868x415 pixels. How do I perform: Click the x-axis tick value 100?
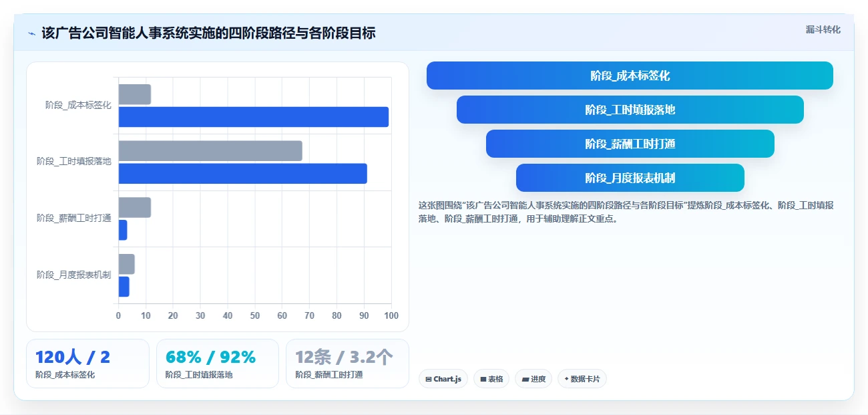[391, 315]
